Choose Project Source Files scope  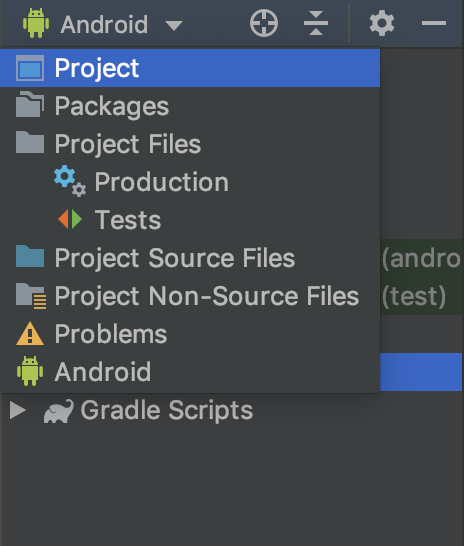click(190, 258)
